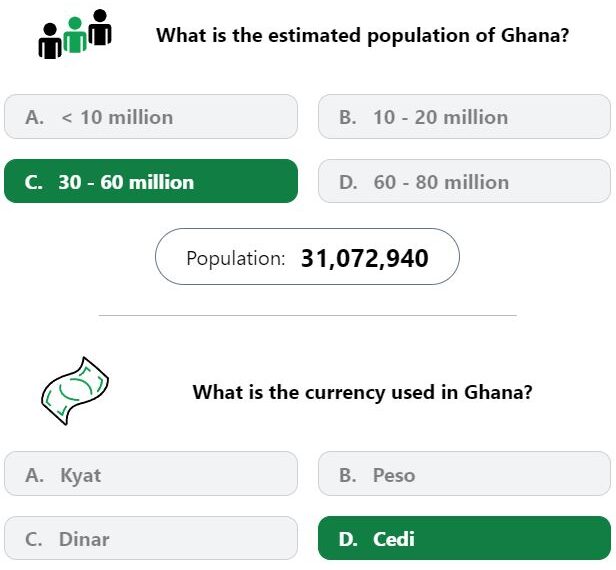
Task: Pick the Dinar currency answer
Action: 151,538
